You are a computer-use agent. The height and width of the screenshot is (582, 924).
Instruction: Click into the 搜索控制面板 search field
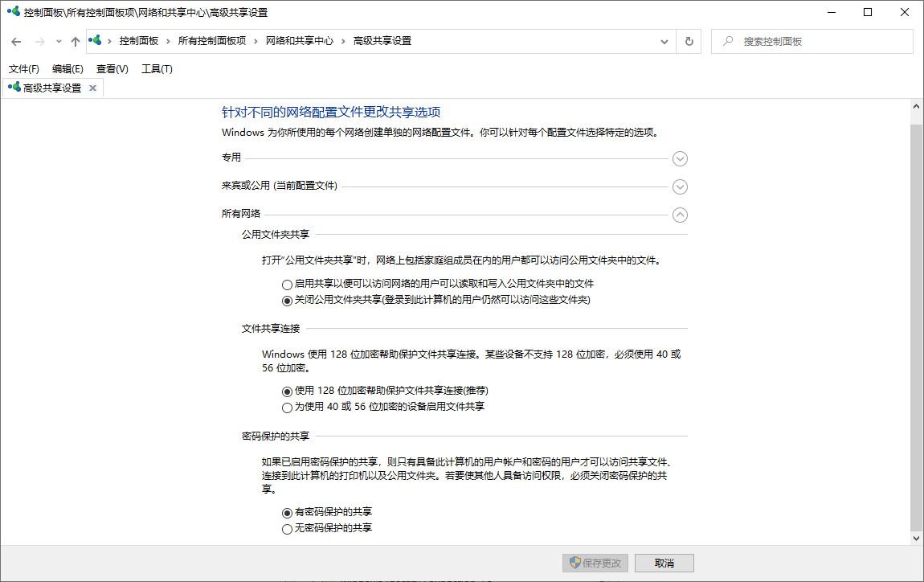pyautogui.click(x=812, y=41)
